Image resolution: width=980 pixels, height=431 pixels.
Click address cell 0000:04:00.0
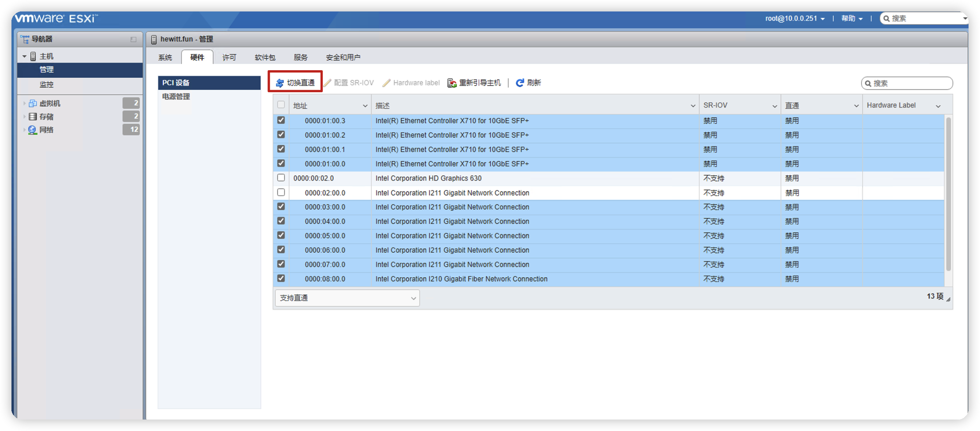click(x=325, y=221)
